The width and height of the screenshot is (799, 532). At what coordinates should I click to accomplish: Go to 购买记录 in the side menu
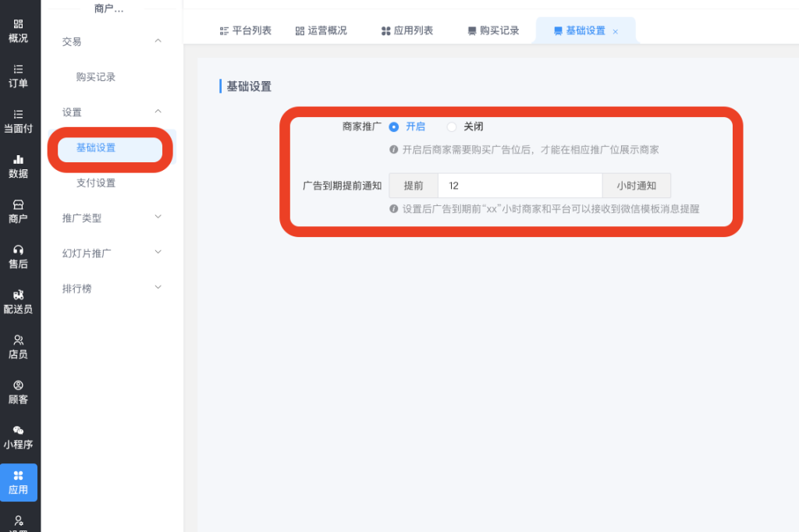pyautogui.click(x=96, y=77)
